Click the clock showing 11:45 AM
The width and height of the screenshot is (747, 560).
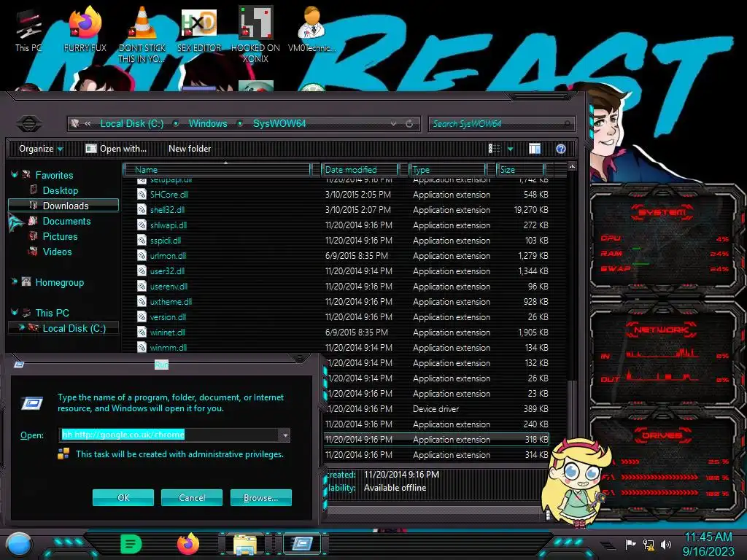(x=708, y=537)
